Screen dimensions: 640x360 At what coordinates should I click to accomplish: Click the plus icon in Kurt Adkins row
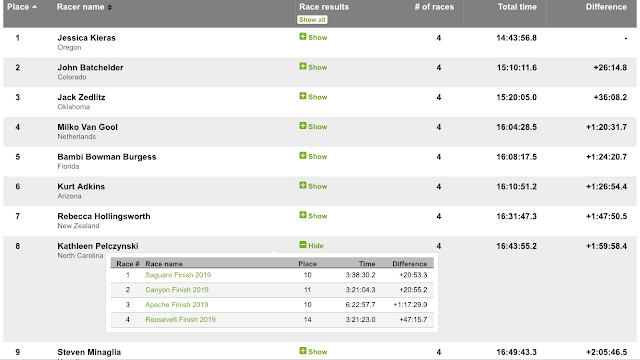(x=302, y=185)
